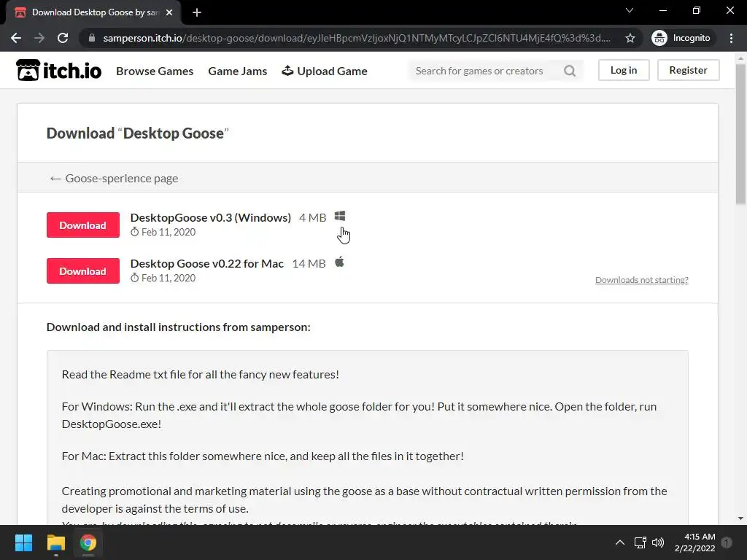The height and width of the screenshot is (560, 747).
Task: Click the Windows platform icon
Action: tap(340, 216)
